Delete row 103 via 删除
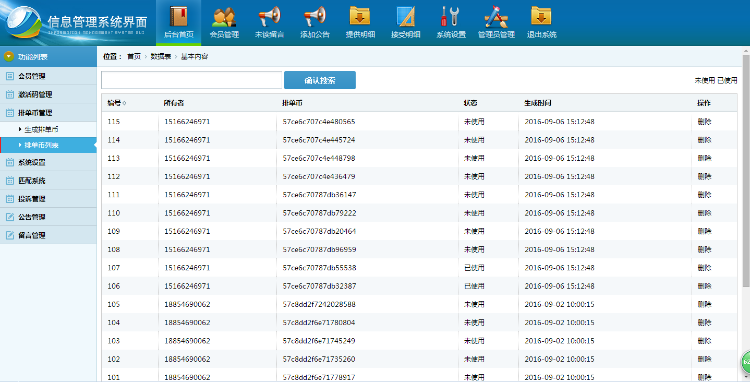 [x=704, y=340]
